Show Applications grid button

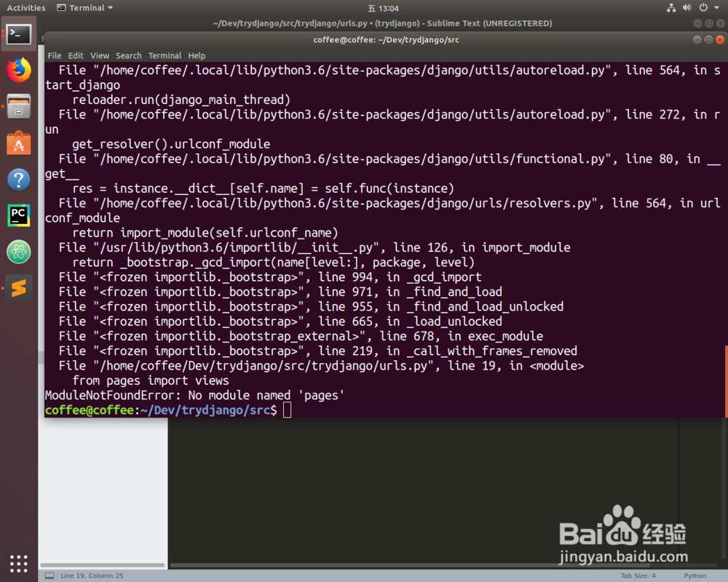[x=19, y=563]
